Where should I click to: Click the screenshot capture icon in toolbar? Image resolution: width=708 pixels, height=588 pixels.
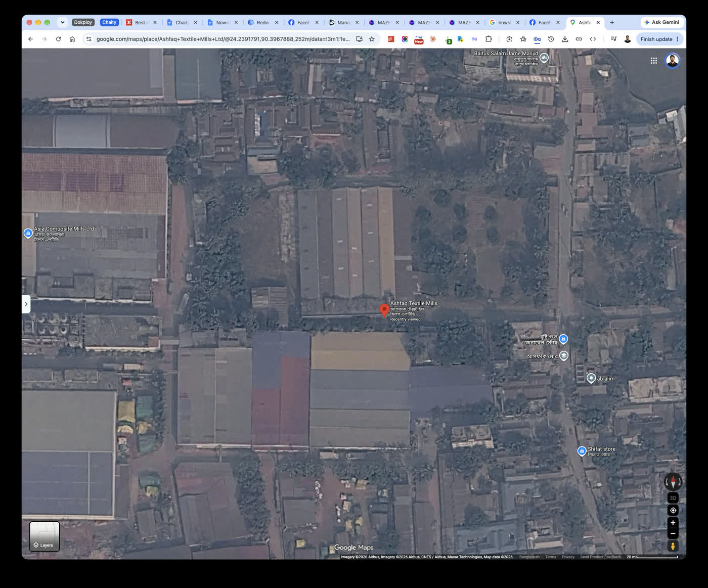[509, 39]
